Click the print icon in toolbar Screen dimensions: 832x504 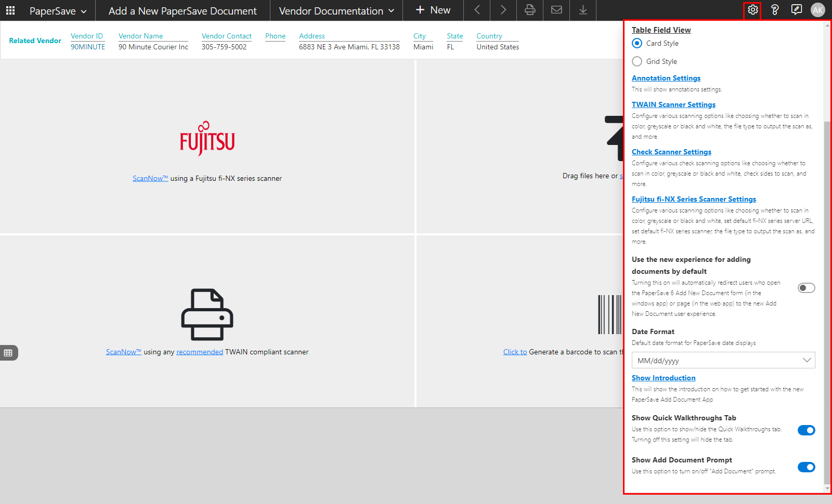coord(529,10)
